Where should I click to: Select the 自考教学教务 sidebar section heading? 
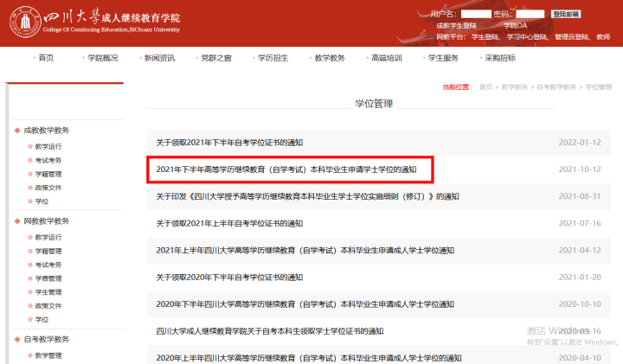pyautogui.click(x=47, y=340)
